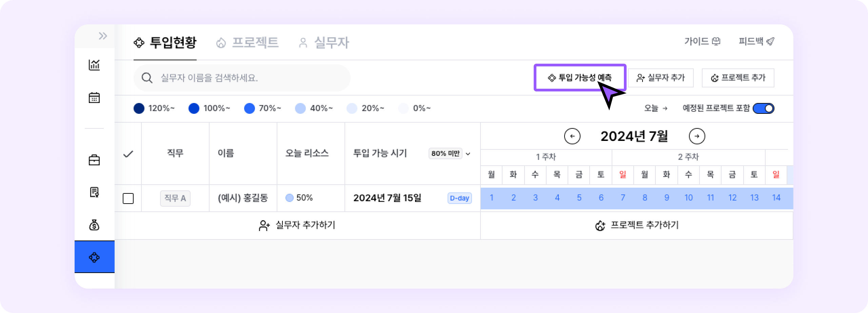Screen dimensions: 868x313
Task: Select the highlighted resource allocation sidebar icon
Action: [x=94, y=257]
